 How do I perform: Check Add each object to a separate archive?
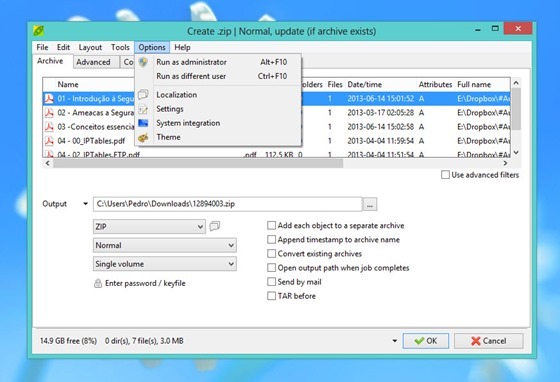(x=271, y=226)
